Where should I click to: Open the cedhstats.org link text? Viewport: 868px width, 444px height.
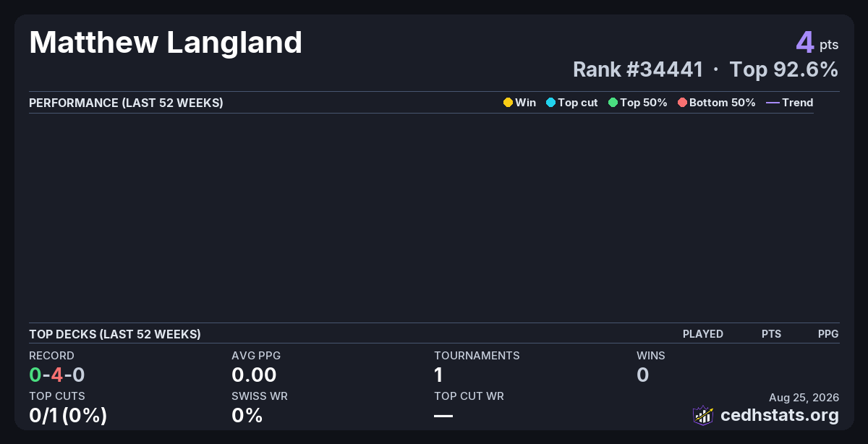pyautogui.click(x=780, y=415)
